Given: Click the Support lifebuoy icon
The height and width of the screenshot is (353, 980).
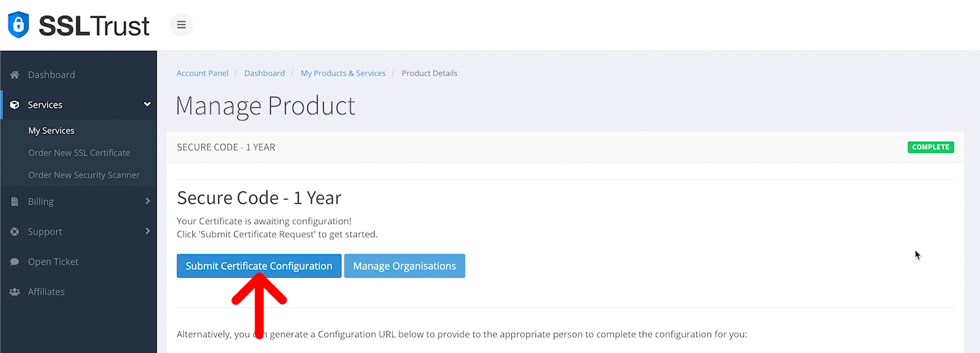Looking at the screenshot, I should (x=14, y=231).
